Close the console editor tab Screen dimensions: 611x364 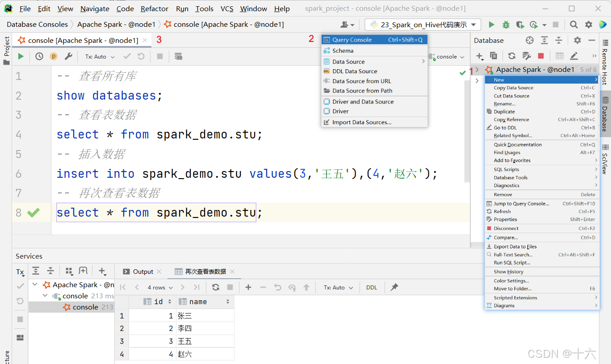click(x=144, y=40)
